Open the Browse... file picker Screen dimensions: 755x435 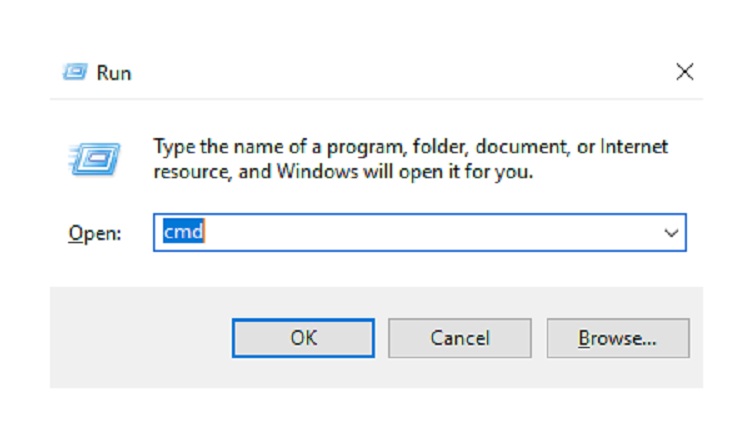click(617, 338)
